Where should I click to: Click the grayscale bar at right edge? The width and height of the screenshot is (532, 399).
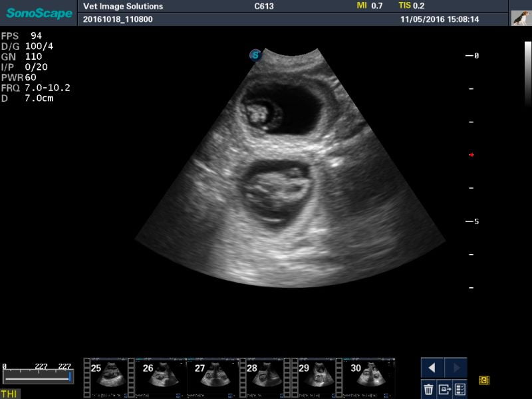tap(528, 73)
